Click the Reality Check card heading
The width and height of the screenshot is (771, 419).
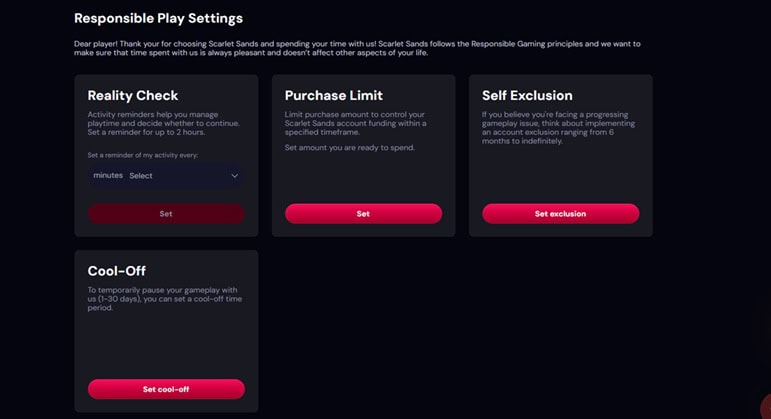(x=133, y=96)
